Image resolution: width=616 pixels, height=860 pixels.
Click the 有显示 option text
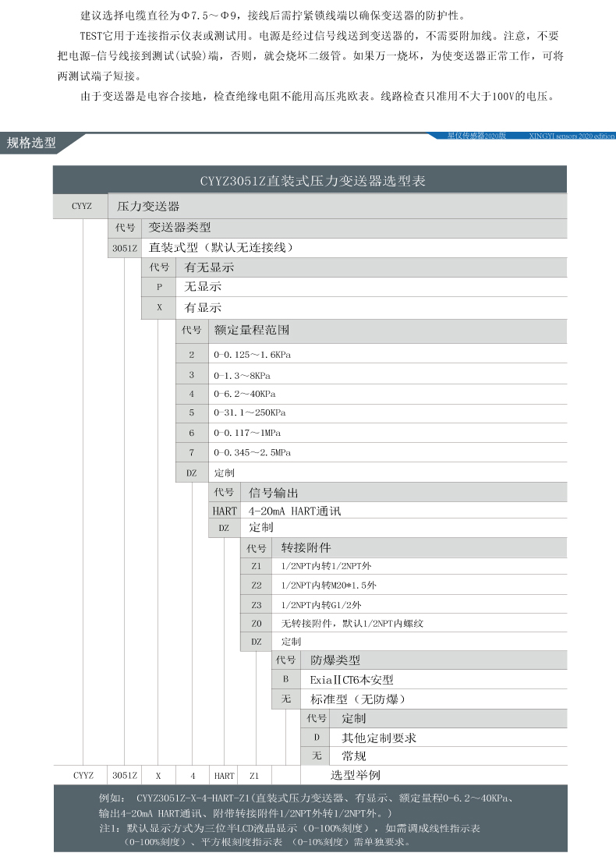[203, 308]
